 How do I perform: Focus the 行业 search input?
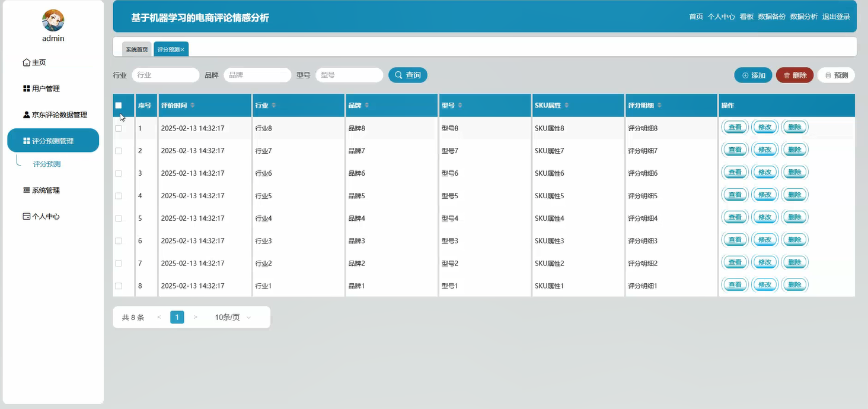[x=165, y=75]
